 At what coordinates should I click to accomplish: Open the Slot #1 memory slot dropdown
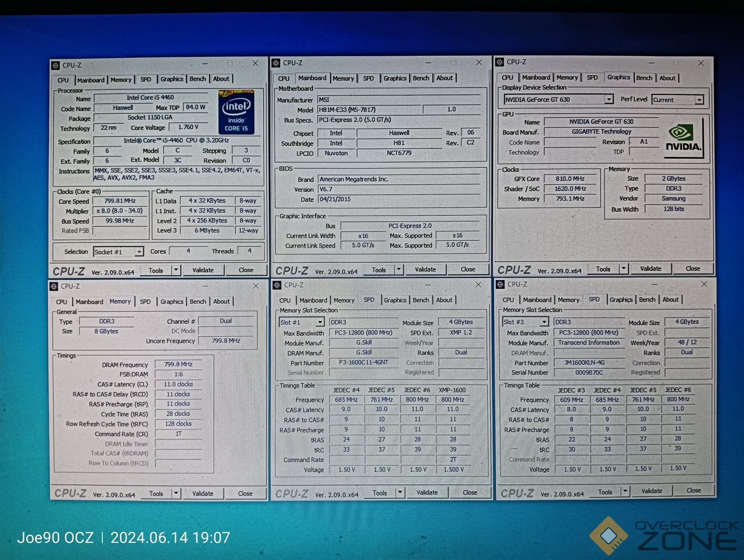tap(320, 322)
